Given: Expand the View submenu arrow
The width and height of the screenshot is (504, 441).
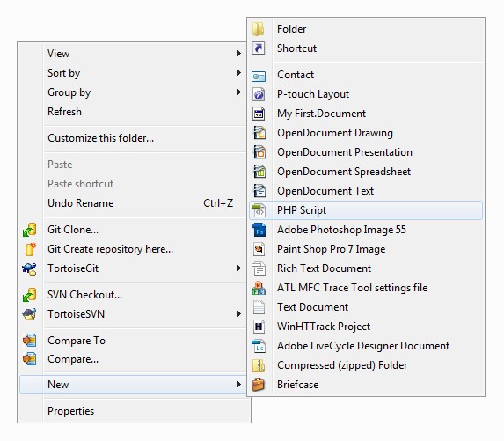Looking at the screenshot, I should 239,54.
